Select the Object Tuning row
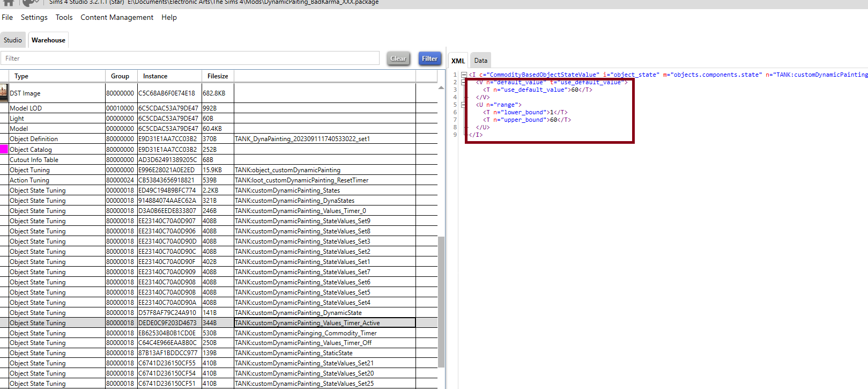Viewport: 868px width, 389px height. [219, 170]
